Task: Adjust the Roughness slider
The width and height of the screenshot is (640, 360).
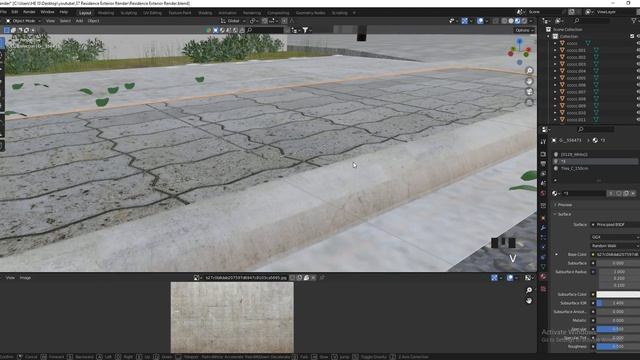Action: tap(618, 347)
